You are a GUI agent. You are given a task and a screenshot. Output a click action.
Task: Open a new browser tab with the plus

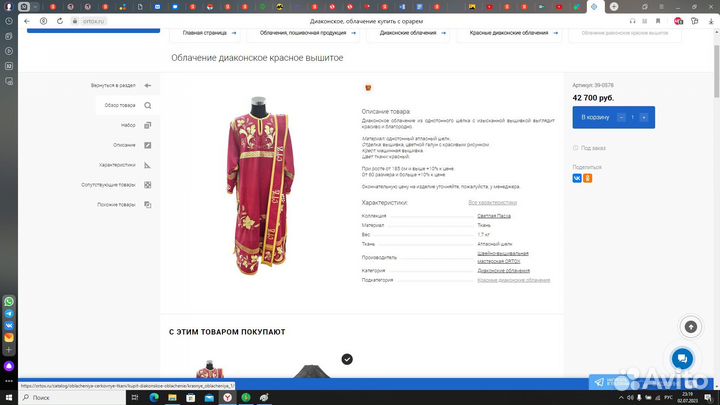click(x=614, y=6)
